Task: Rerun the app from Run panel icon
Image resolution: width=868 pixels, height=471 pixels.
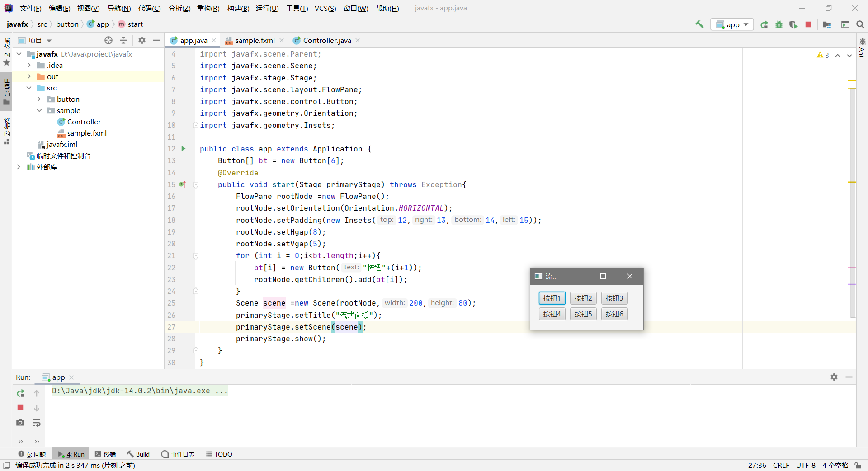Action: (x=20, y=393)
